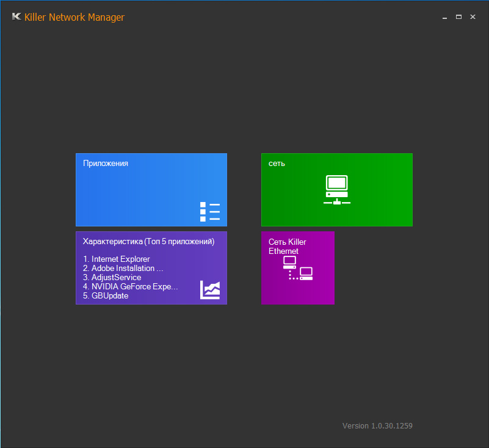Screen dimensions: 489x448
Task: Click the connected computers icon in Killer Ethernet tile
Action: (x=298, y=268)
